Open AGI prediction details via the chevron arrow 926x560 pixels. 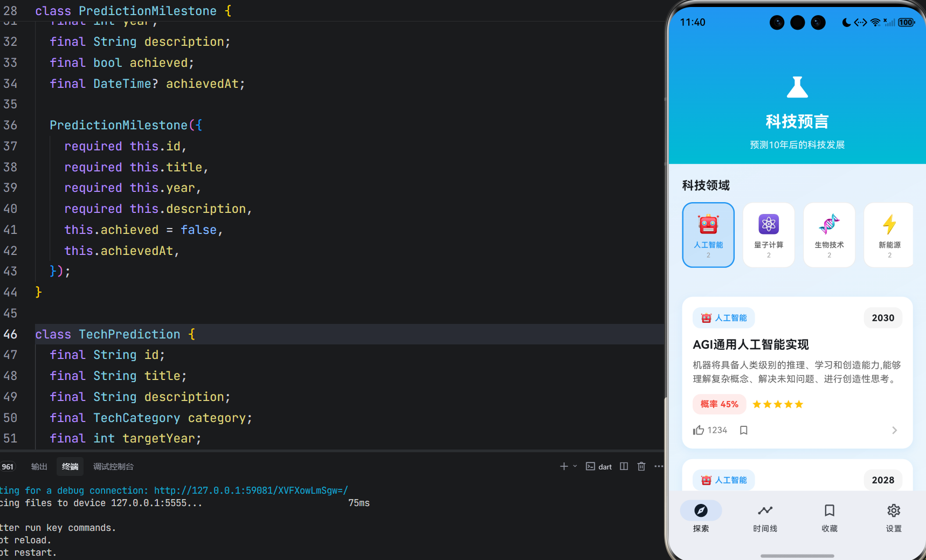(894, 430)
